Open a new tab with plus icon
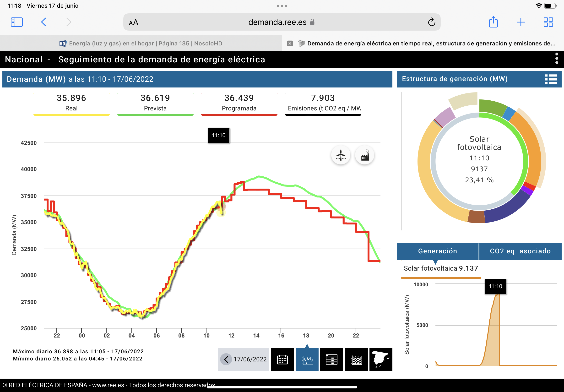The height and width of the screenshot is (392, 564). 521,22
